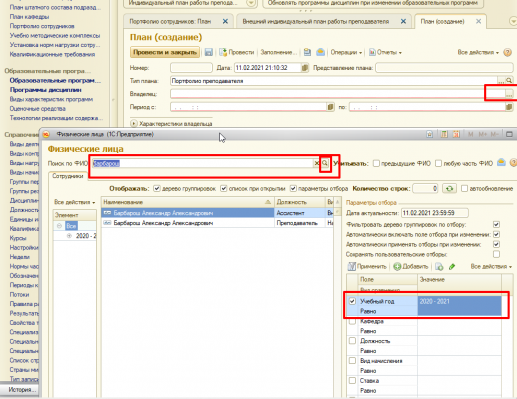The image size is (517, 399).
Task: Switch to Внешний индивидуальный план работы преподавателя tab
Action: click(x=316, y=21)
